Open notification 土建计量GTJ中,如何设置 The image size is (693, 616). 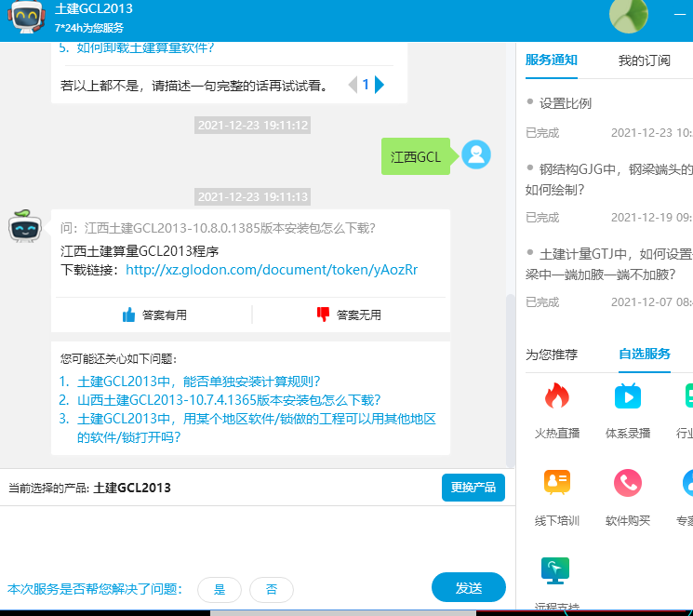coord(609,264)
